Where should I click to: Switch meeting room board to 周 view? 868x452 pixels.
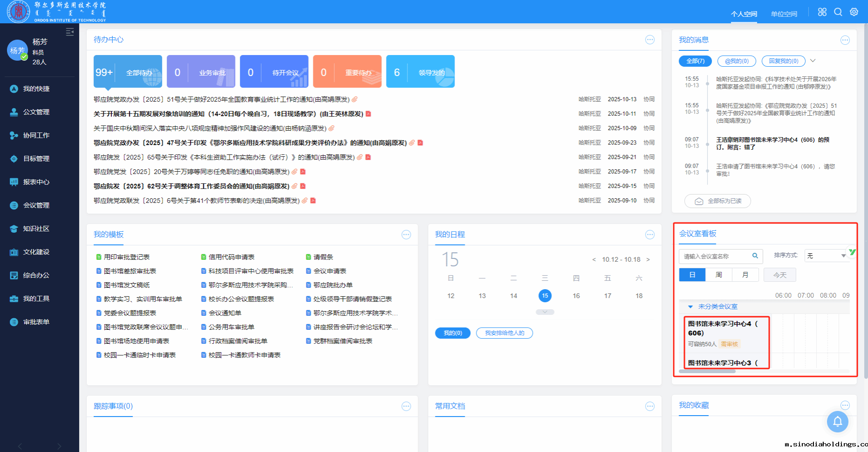(719, 275)
